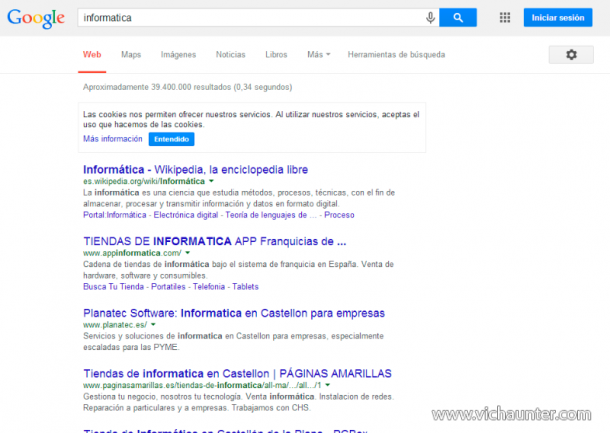610x433 pixels.
Task: Open the Google apps grid
Action: [505, 18]
